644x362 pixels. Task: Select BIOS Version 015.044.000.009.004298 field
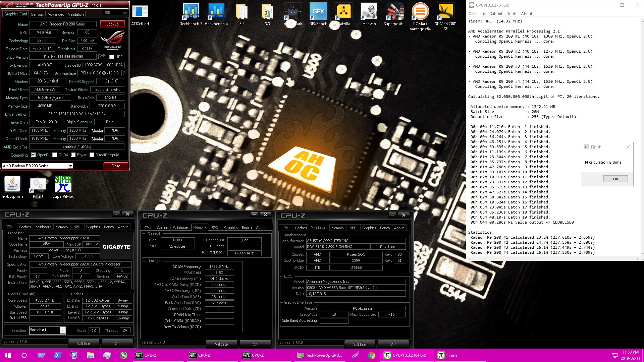coord(63,57)
